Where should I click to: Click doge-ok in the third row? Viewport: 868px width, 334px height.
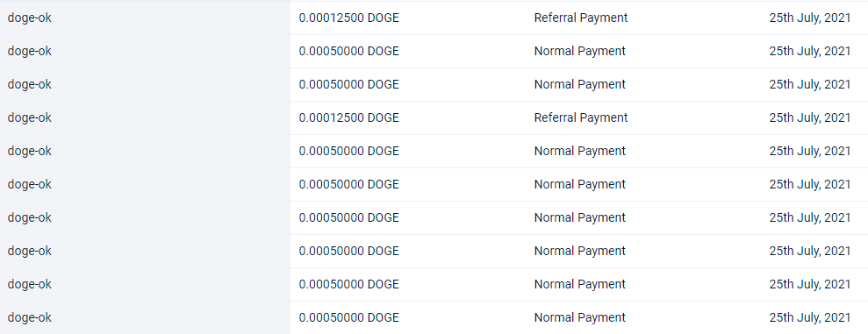click(x=29, y=84)
